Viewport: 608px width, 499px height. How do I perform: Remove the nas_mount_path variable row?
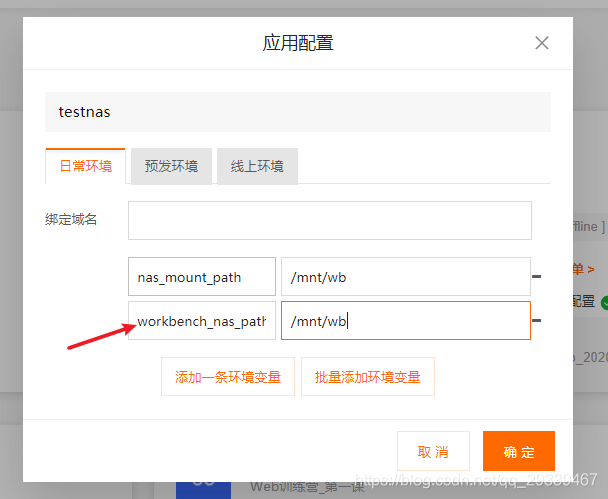537,276
